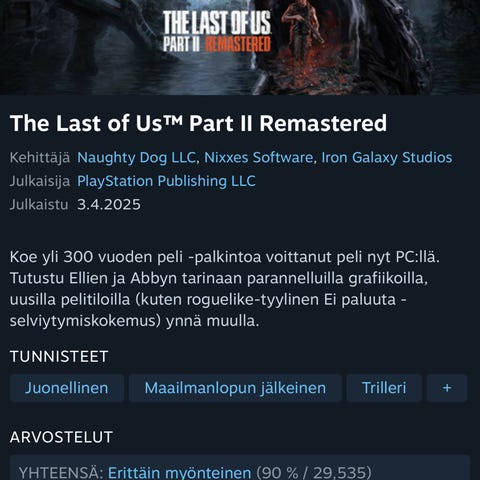480x480 pixels.
Task: Tap the TUNNISTEET section heading
Action: point(59,356)
